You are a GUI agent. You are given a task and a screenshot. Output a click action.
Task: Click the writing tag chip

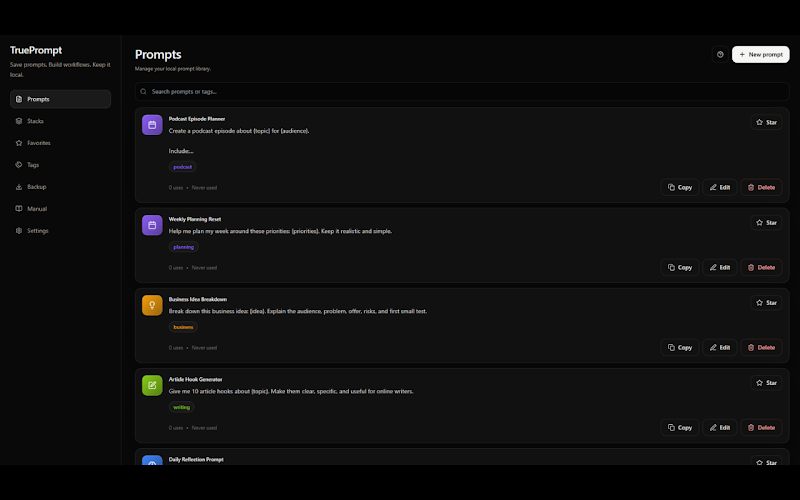(182, 407)
